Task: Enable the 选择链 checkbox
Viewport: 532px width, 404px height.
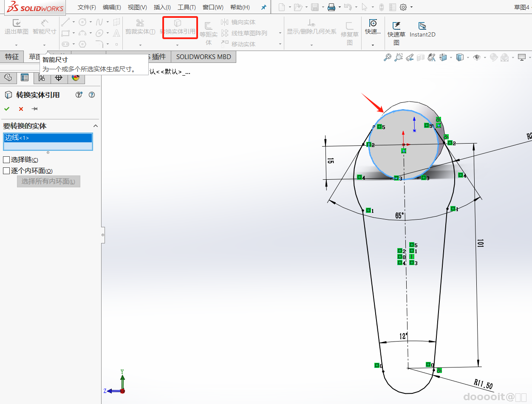Action: click(x=6, y=160)
